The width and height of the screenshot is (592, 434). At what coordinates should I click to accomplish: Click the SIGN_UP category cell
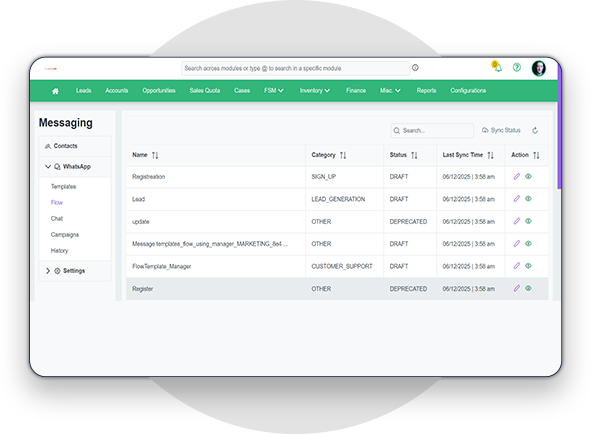(324, 177)
